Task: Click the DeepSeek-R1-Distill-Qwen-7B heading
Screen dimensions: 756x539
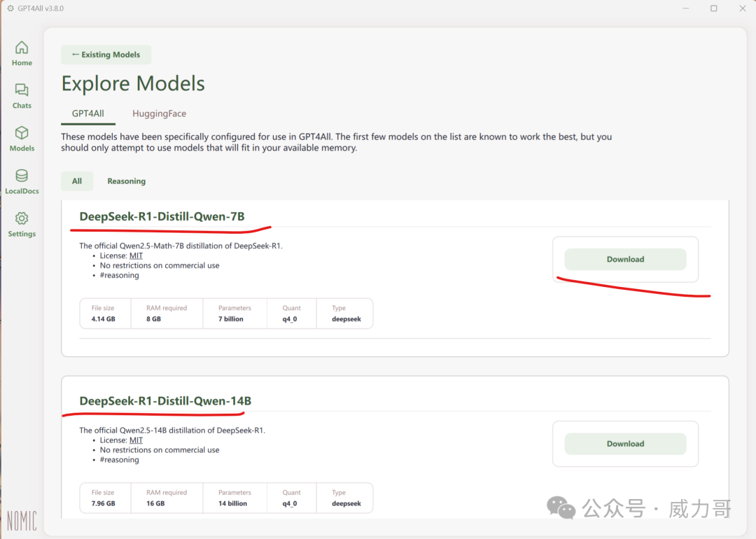Action: click(x=162, y=216)
